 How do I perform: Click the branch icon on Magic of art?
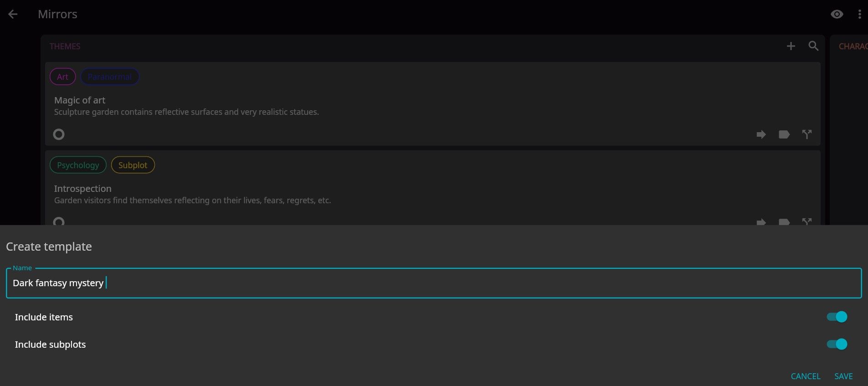click(x=807, y=134)
